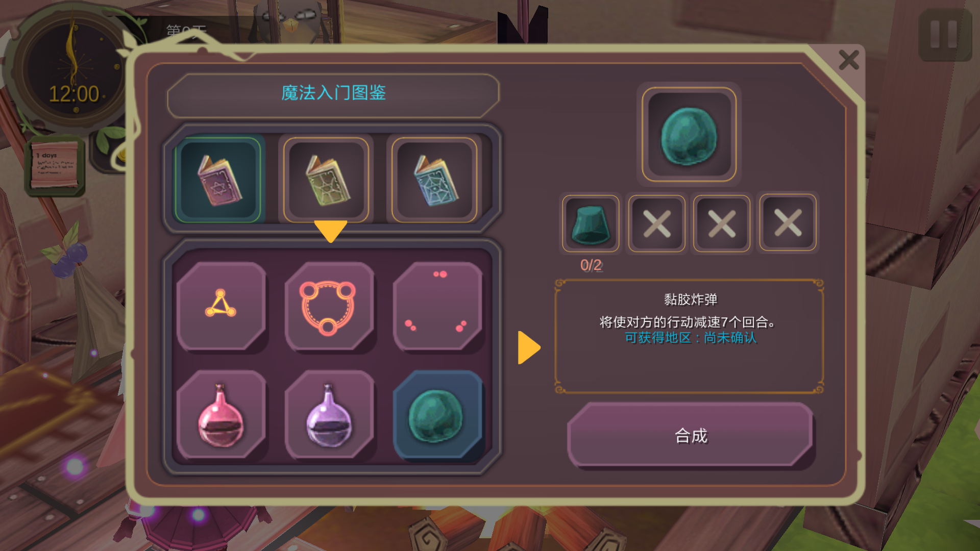Open the days quest scroll

tap(55, 166)
